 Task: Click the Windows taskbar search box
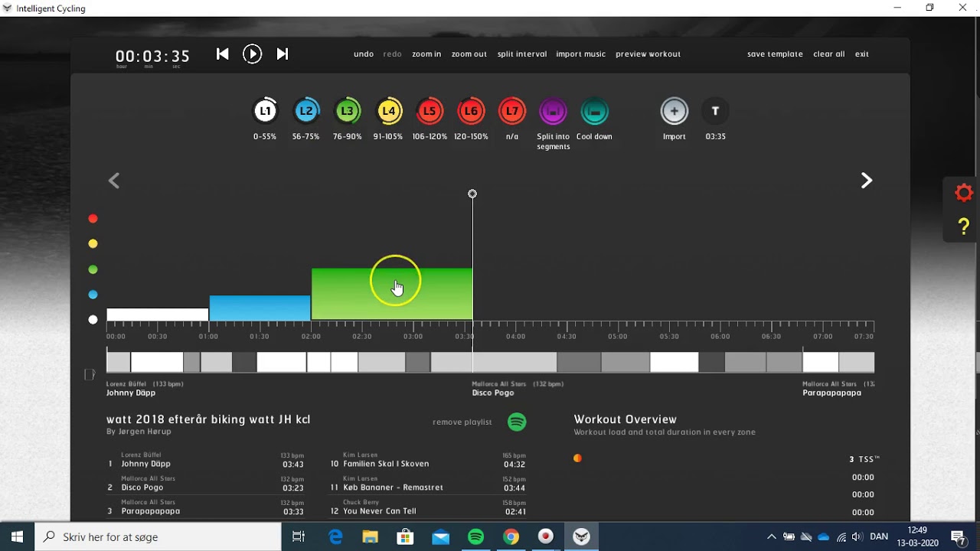(158, 536)
